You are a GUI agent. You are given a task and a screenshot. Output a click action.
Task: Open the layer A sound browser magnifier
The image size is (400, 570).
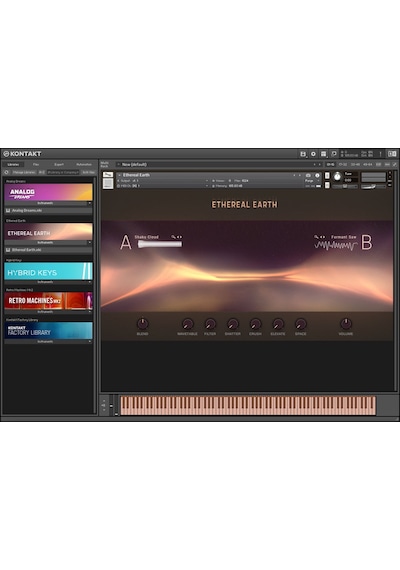[173, 237]
